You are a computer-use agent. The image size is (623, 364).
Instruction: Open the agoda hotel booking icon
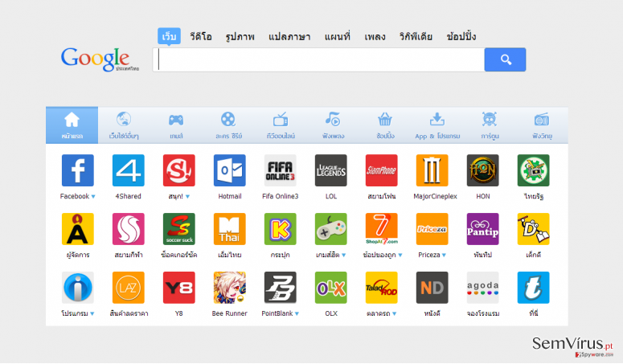tap(483, 288)
